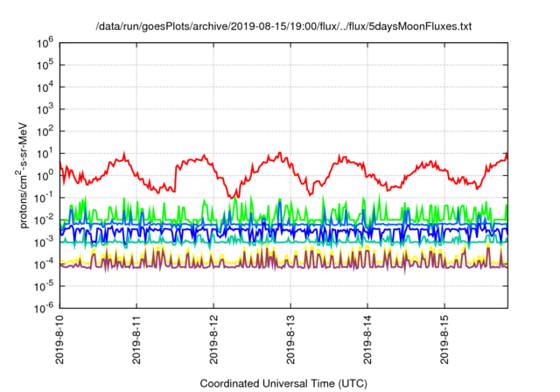This screenshot has height=392, width=560.
Task: Click the 10^6 y-axis tick label
Action: click(45, 43)
